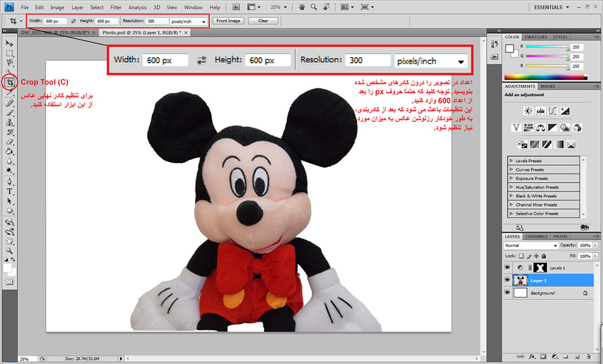The width and height of the screenshot is (603, 364).
Task: Select the Ellipse shape tool
Action: 10,211
